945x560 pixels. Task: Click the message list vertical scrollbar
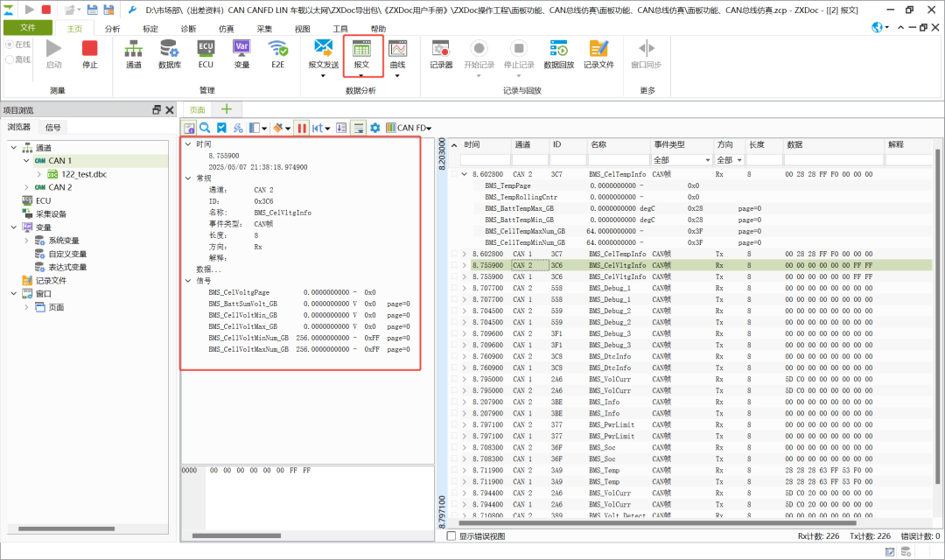click(x=937, y=317)
